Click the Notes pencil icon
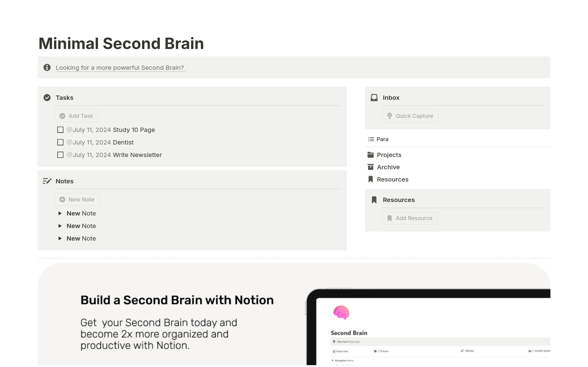Viewport: 588px width, 367px height. point(47,181)
